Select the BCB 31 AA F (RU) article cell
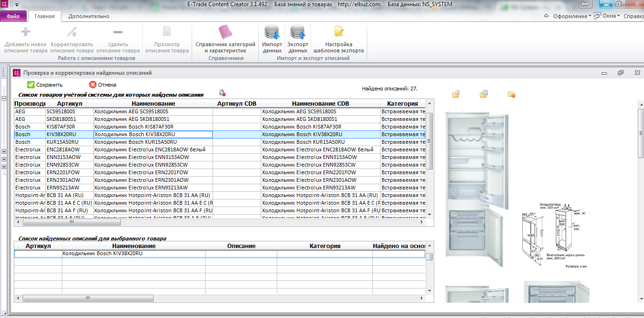The width and height of the screenshot is (644, 318). coord(69,210)
